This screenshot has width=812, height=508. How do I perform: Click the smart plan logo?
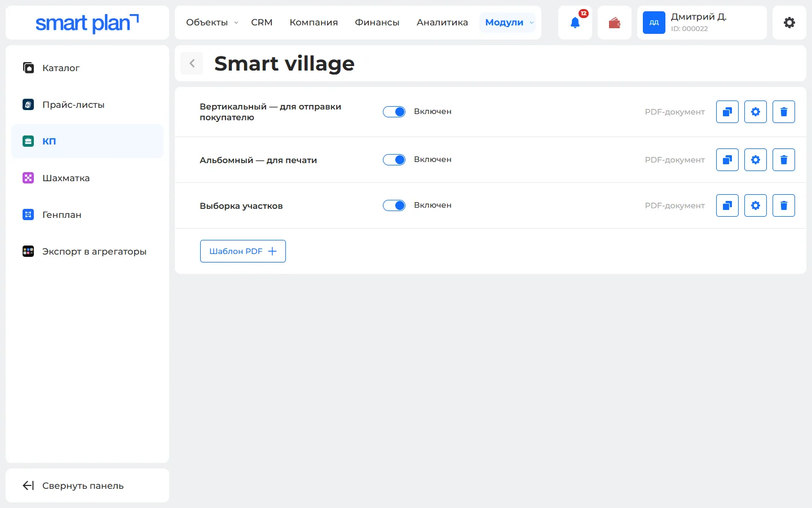click(x=87, y=23)
